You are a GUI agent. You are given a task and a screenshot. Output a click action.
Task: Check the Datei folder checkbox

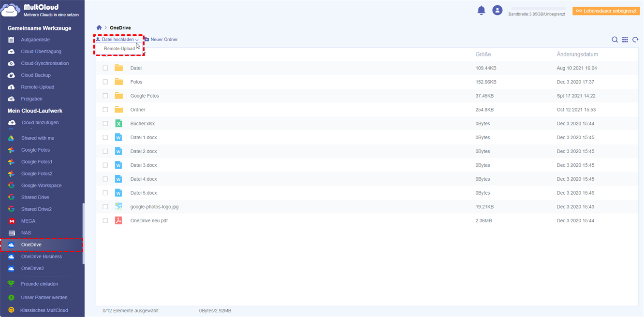pyautogui.click(x=105, y=68)
